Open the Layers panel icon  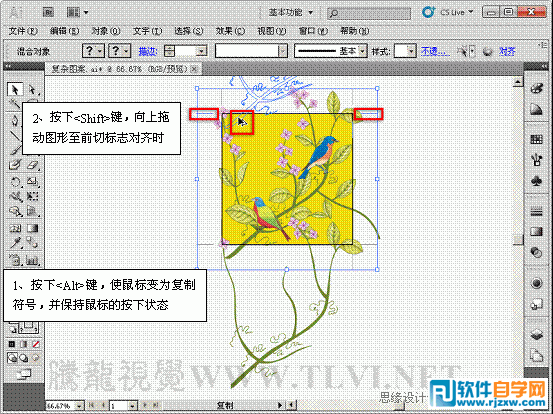[x=536, y=334]
